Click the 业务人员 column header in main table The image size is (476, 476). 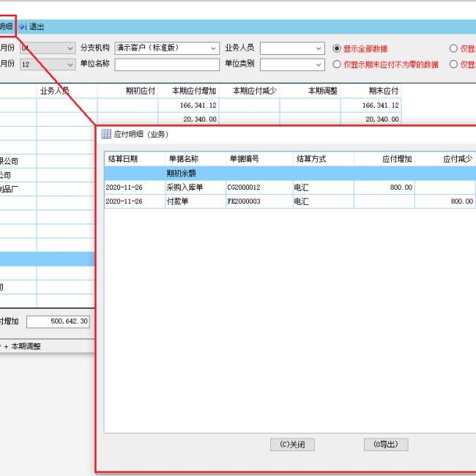67,91
